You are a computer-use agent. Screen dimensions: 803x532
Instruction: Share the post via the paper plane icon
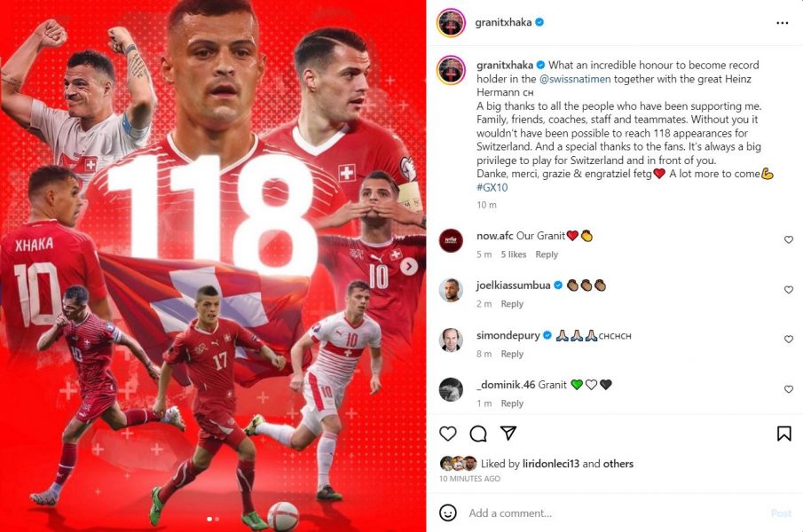pos(508,434)
